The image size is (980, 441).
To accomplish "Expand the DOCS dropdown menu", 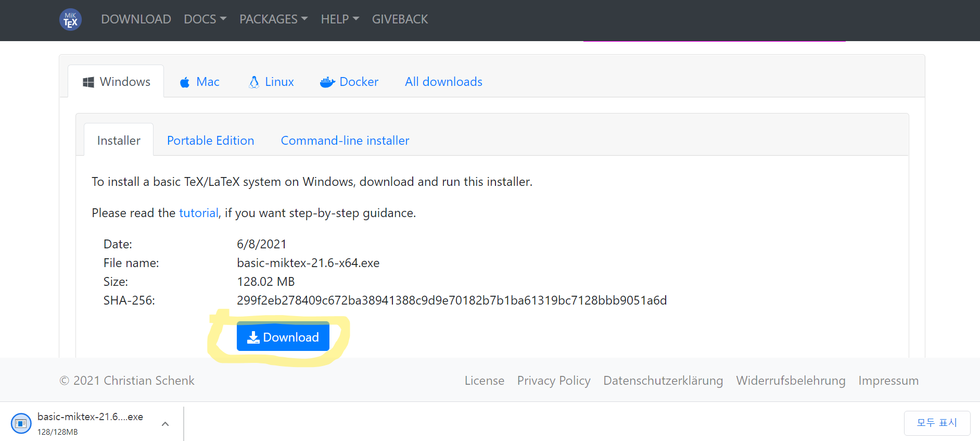I will pyautogui.click(x=205, y=19).
